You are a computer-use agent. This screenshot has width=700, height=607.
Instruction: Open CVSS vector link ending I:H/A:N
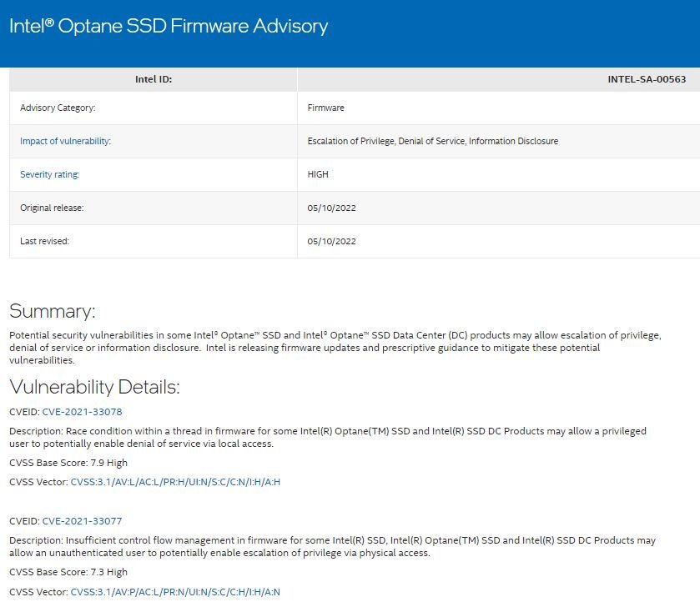(175, 592)
